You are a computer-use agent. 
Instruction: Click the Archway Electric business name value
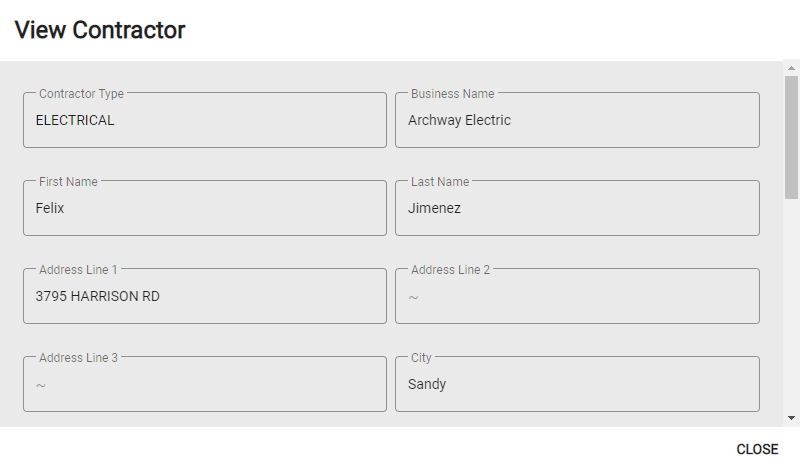click(459, 120)
